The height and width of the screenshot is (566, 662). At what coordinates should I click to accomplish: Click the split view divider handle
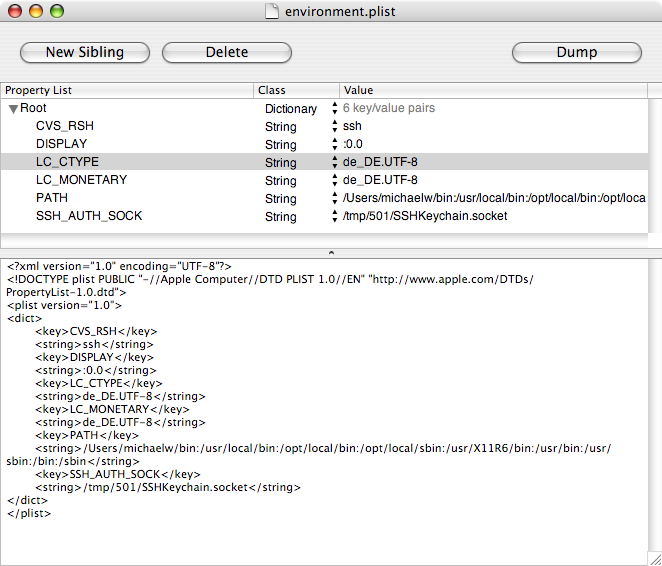pos(331,253)
